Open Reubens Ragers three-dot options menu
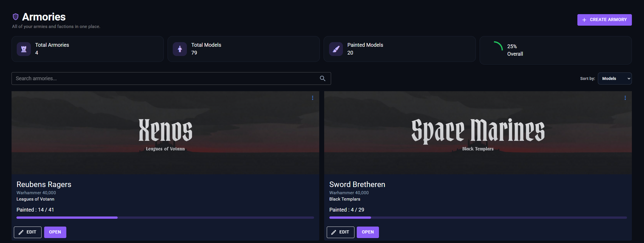 pyautogui.click(x=313, y=98)
